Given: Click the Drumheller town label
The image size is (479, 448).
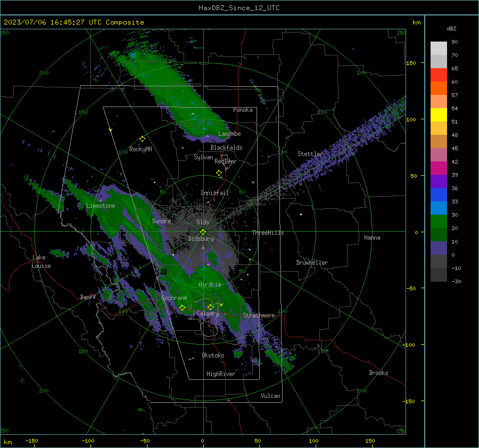Looking at the screenshot, I should pos(312,263).
